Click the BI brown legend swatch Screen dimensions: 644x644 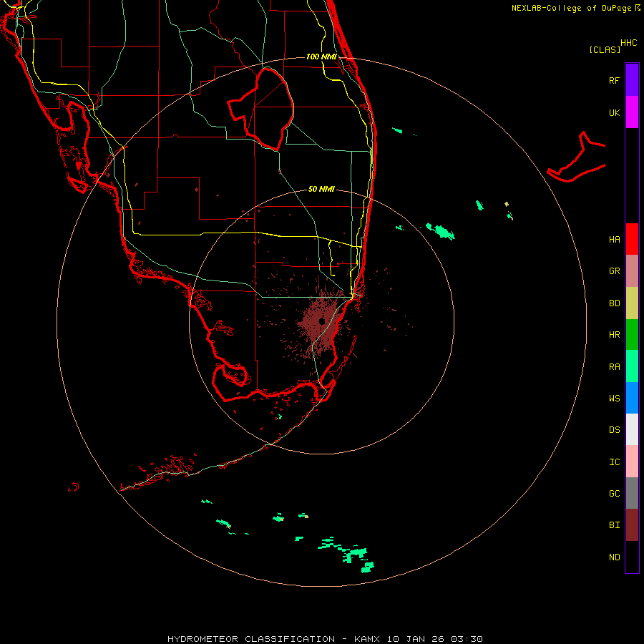point(632,525)
